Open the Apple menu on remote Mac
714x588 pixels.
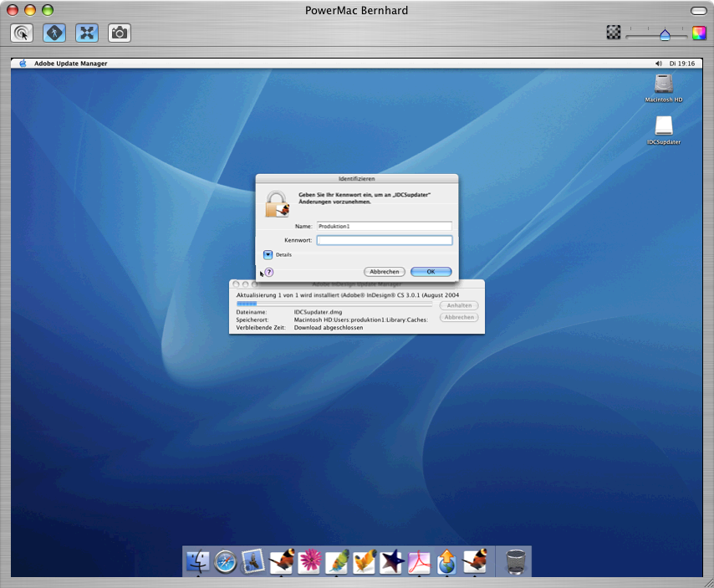pos(23,64)
